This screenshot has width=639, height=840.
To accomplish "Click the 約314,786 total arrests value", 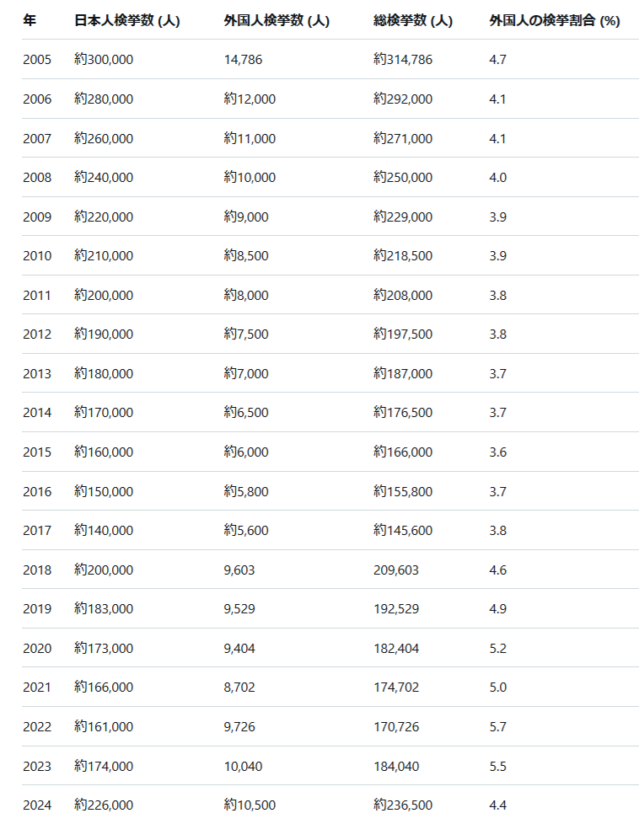I will [x=402, y=60].
